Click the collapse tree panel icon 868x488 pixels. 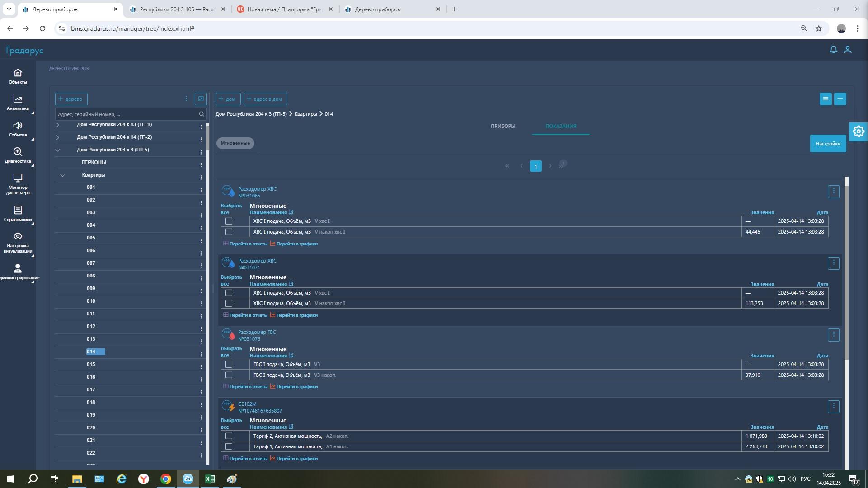[201, 99]
